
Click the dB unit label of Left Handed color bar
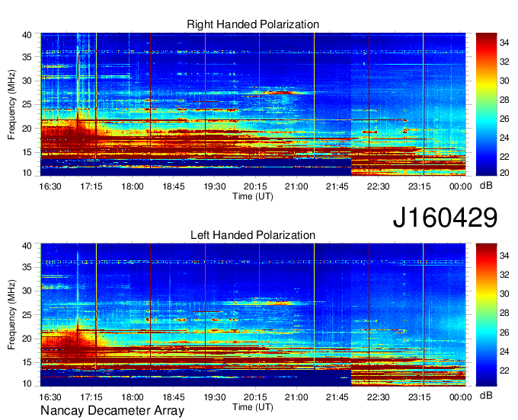(x=486, y=396)
